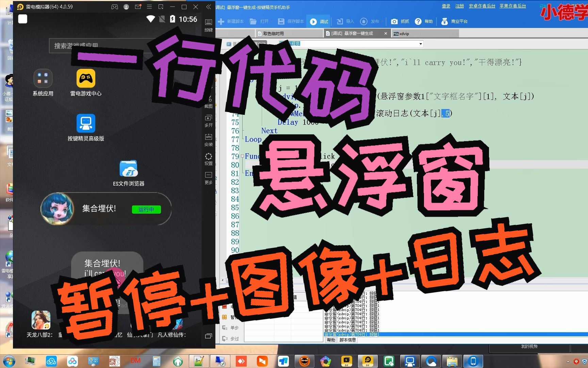
Task: Click 发布 publish toolbar button
Action: tap(370, 21)
